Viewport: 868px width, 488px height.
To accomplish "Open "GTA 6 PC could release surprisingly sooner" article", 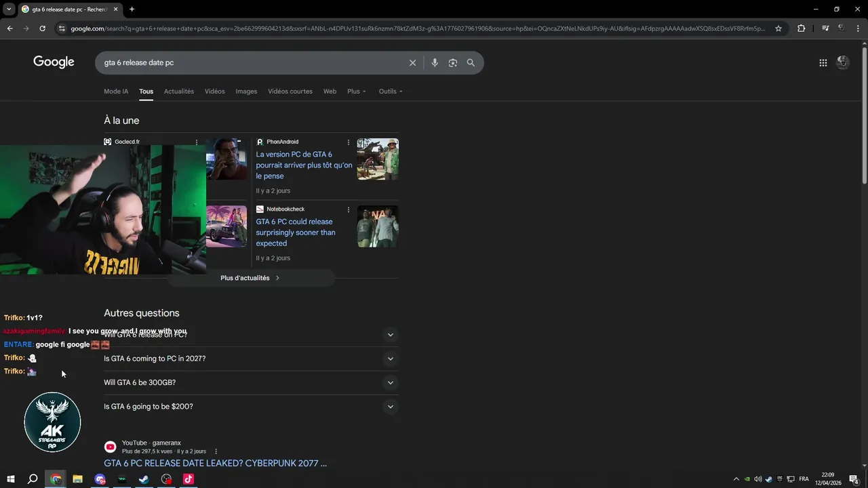I will (296, 232).
